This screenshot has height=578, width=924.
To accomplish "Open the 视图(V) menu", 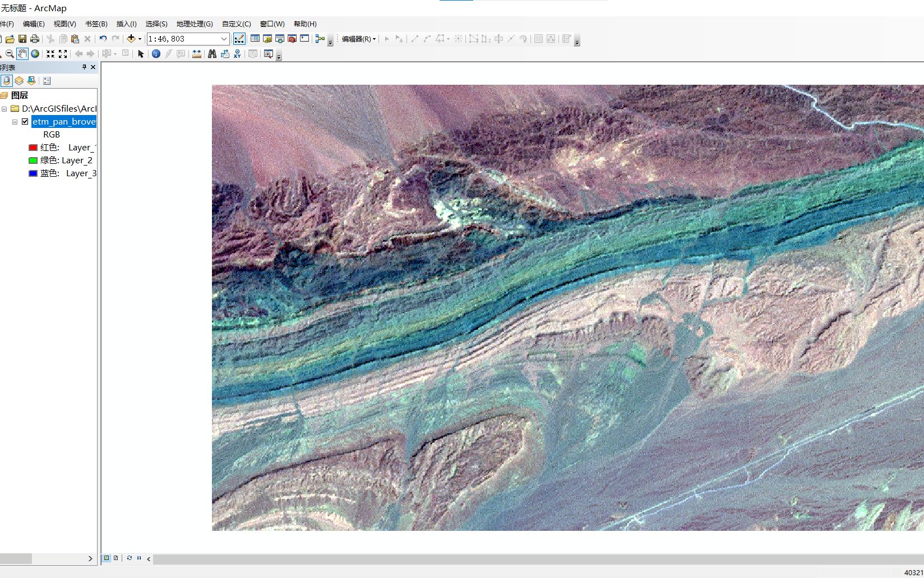I will pos(64,24).
